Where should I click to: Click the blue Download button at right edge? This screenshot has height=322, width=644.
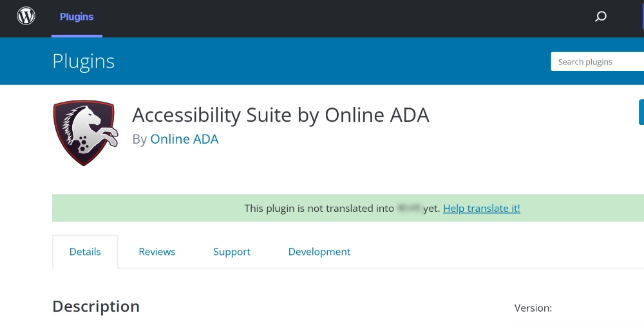tap(641, 111)
